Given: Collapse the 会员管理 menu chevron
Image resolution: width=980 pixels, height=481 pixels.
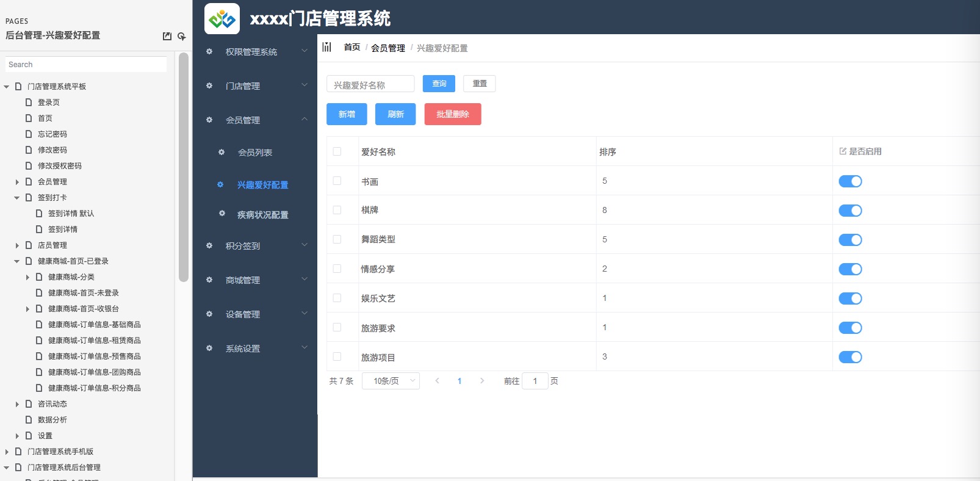Looking at the screenshot, I should [x=304, y=119].
